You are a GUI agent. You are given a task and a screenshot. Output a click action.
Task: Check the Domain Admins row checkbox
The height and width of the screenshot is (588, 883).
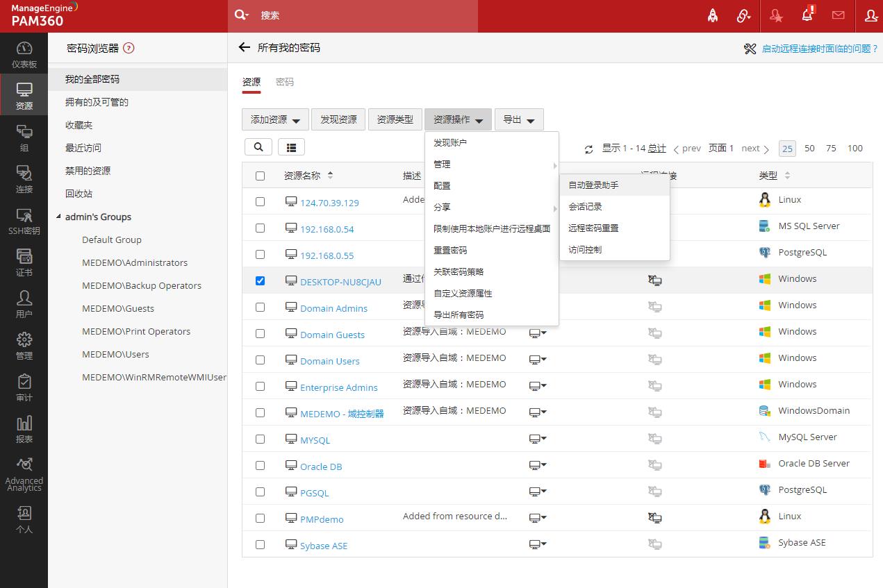pos(260,307)
